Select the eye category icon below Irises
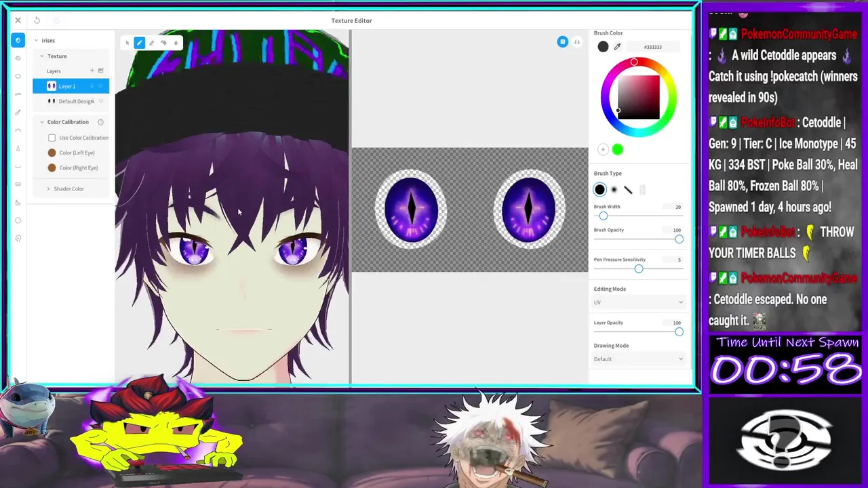Image resolution: width=868 pixels, height=488 pixels. (18, 58)
